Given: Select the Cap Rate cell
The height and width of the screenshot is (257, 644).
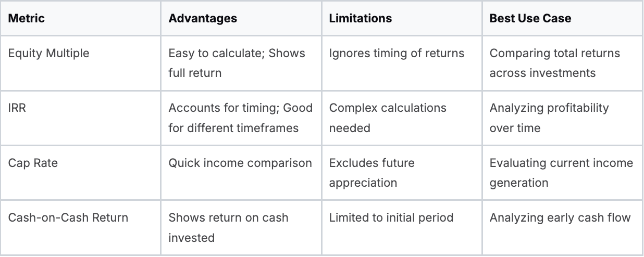Looking at the screenshot, I should pyautogui.click(x=33, y=163).
